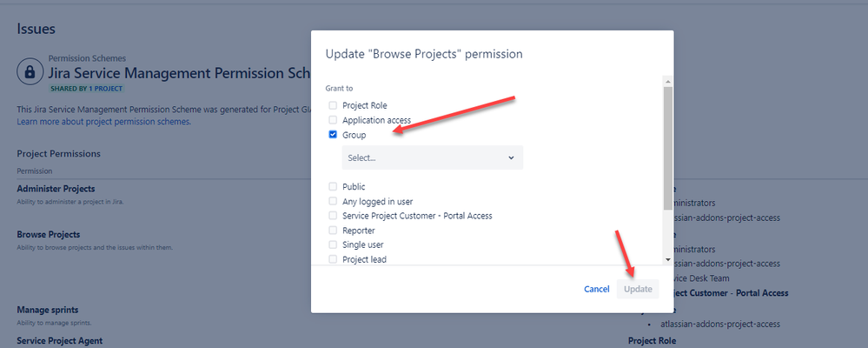Click the dialog scrollbar down arrow
The width and height of the screenshot is (868, 348).
[x=667, y=259]
